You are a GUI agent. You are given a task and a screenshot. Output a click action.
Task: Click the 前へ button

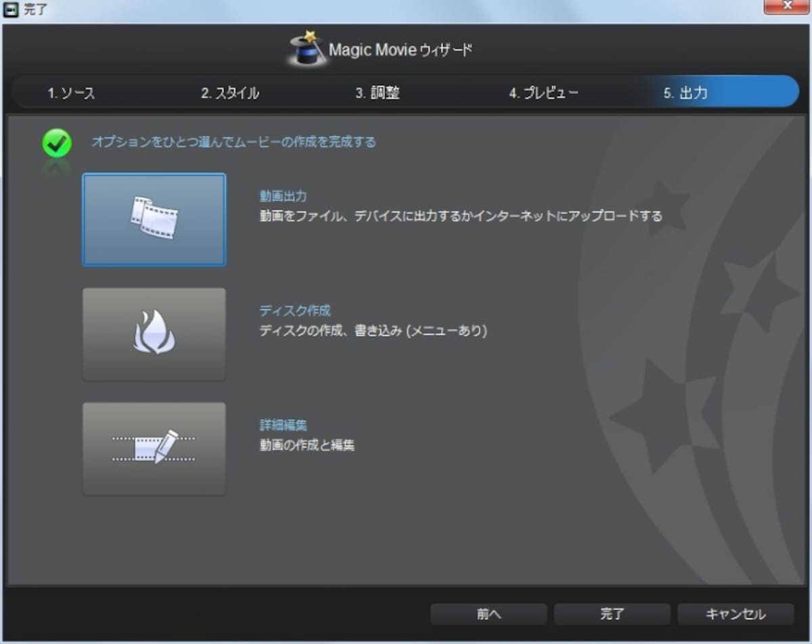point(489,614)
